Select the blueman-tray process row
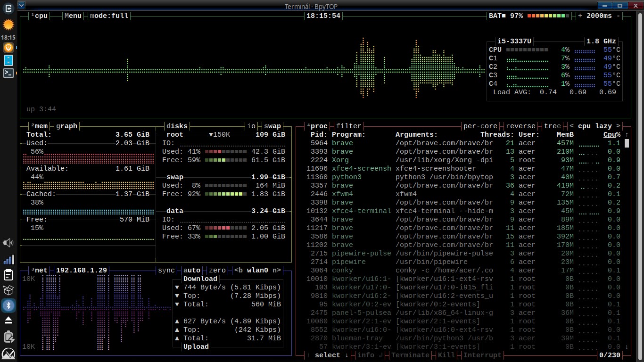The image size is (644, 362). (x=463, y=338)
